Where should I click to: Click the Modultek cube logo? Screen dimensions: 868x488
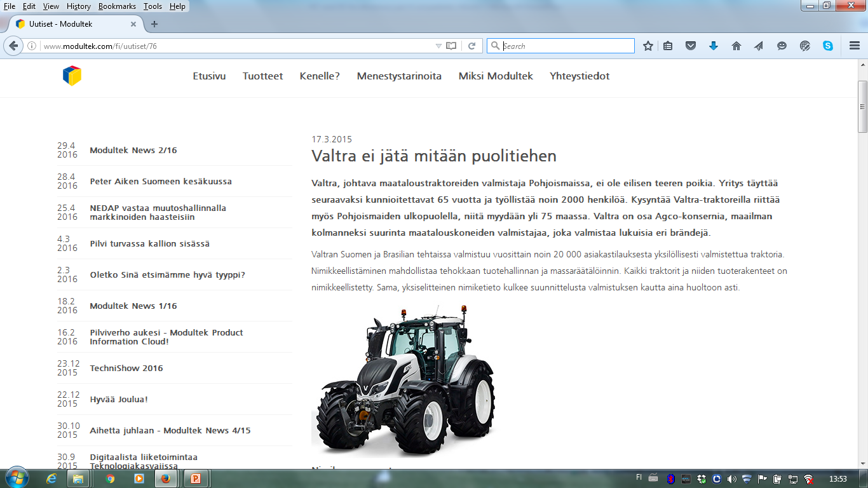[72, 76]
